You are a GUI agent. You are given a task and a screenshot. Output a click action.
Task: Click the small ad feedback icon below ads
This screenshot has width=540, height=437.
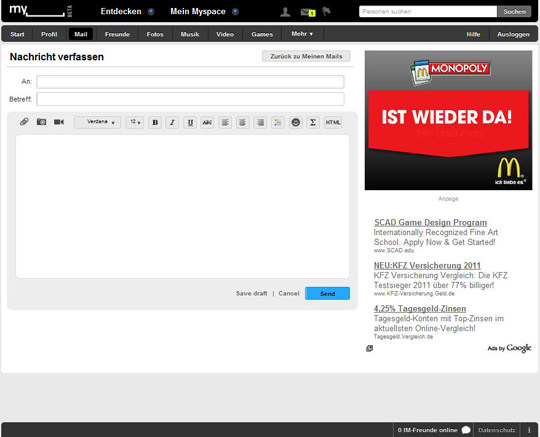point(370,348)
